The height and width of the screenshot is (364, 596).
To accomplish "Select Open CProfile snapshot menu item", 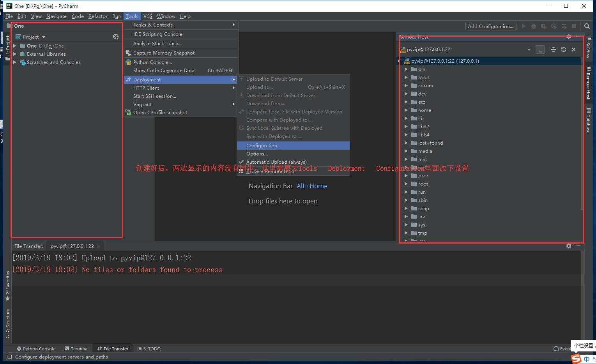I will tap(180, 112).
